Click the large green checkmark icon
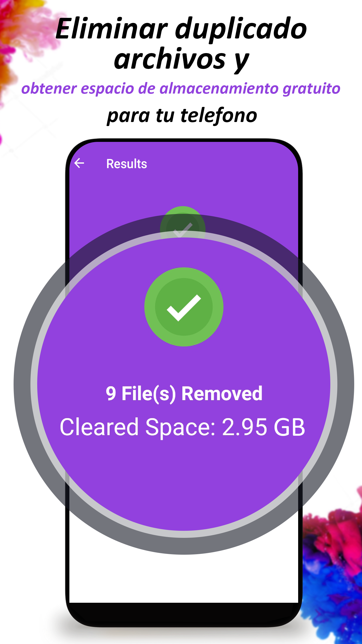 (x=184, y=307)
